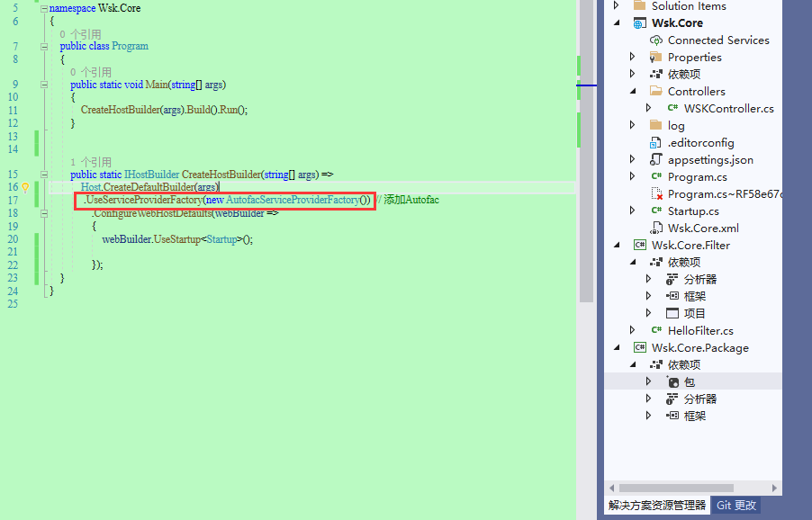Collapse the Controllers folder
This screenshot has width=812, height=520.
point(632,92)
